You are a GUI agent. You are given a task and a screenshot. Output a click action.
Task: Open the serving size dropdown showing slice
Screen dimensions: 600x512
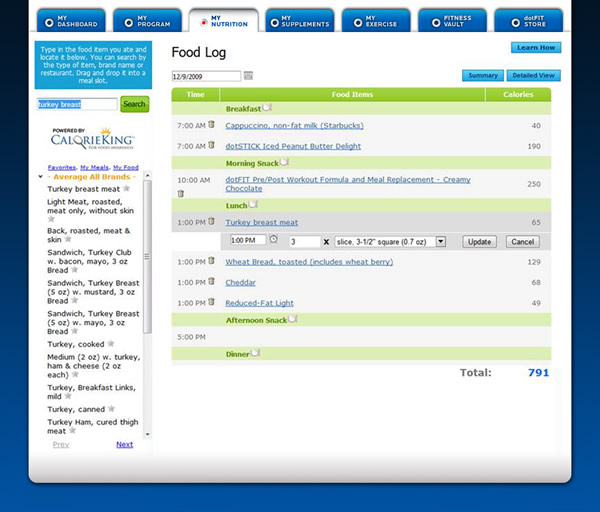[390, 242]
